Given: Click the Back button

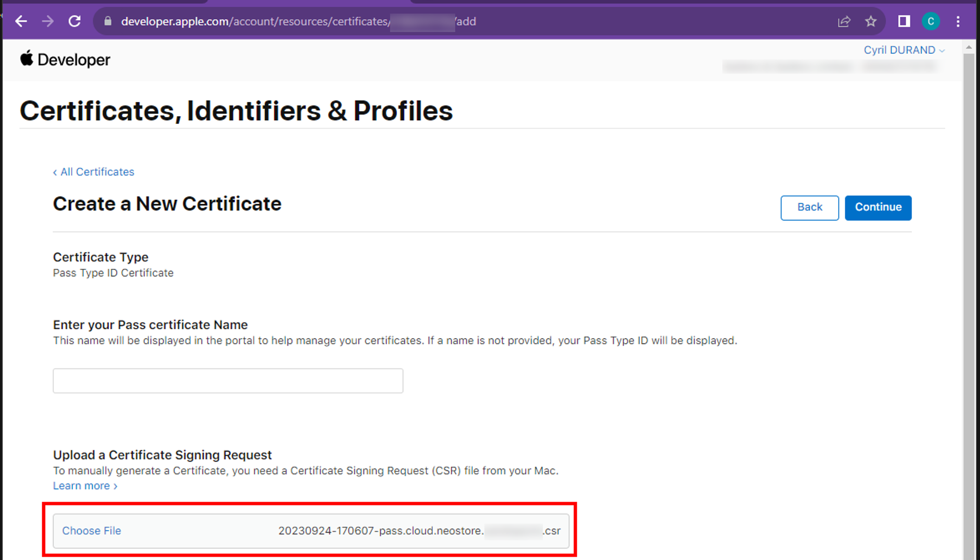Looking at the screenshot, I should [x=809, y=207].
